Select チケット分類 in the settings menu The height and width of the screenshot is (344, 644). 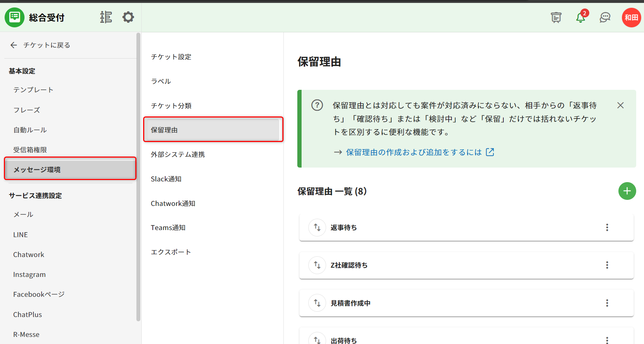tap(171, 106)
